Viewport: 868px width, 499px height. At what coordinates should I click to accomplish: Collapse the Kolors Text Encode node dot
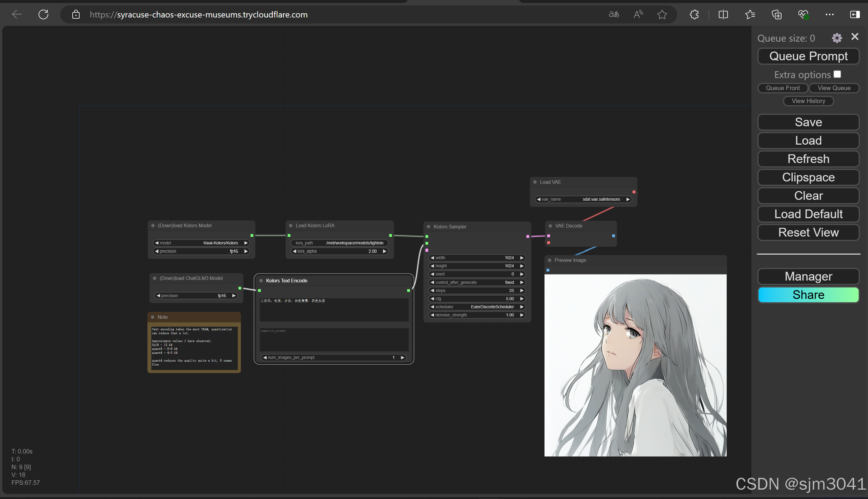coord(261,281)
